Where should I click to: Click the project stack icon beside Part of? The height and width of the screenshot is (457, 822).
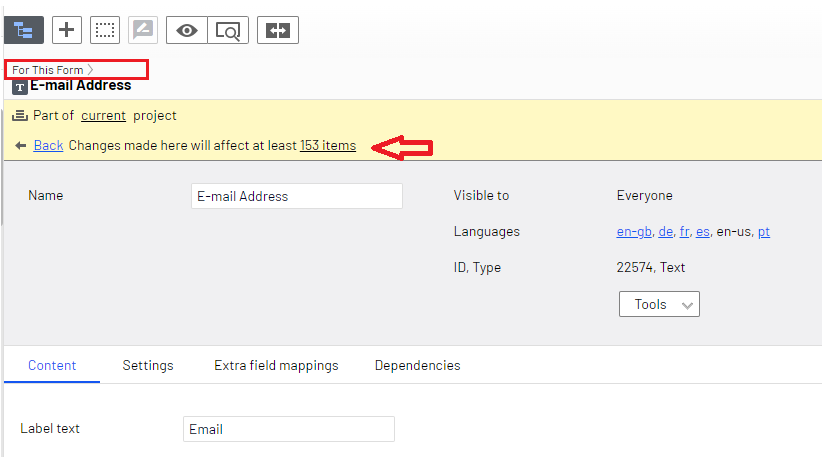[x=20, y=116]
